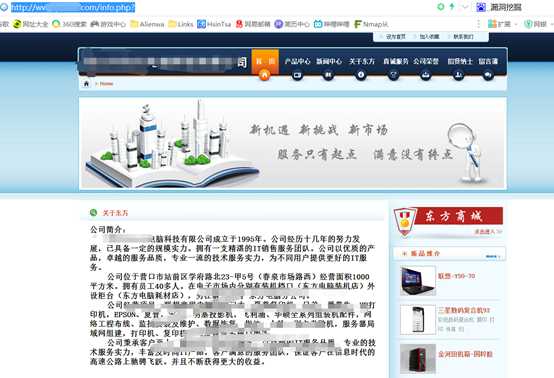Click the speech bubble icon under 留言簿
This screenshot has height=378, width=554.
point(488,75)
